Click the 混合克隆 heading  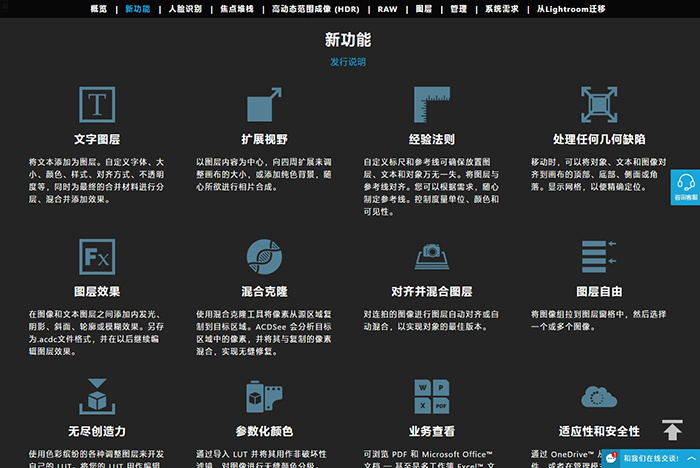coord(264,292)
